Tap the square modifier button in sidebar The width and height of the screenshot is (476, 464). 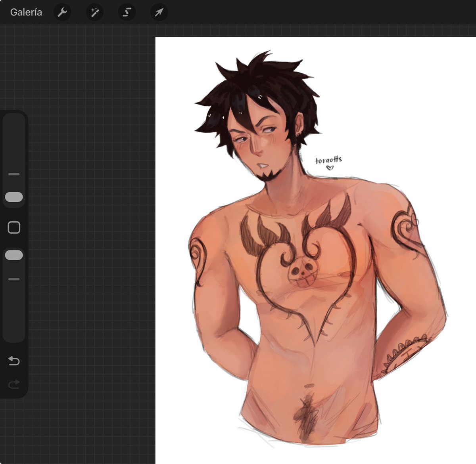coord(14,227)
